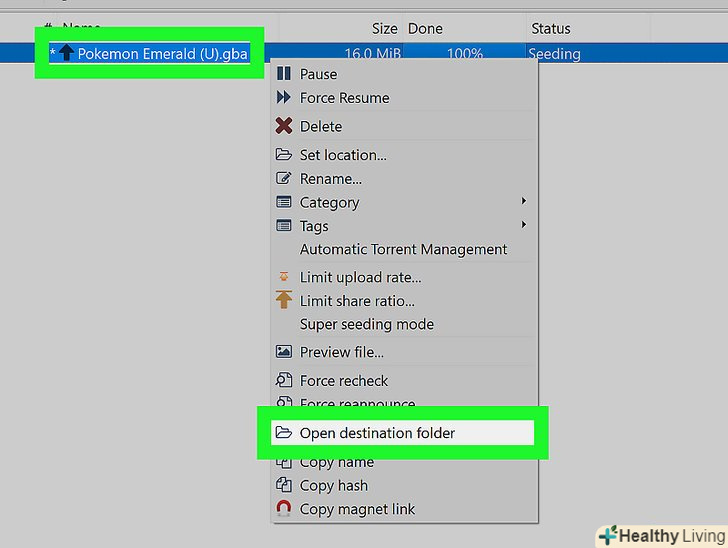Image resolution: width=728 pixels, height=548 pixels.
Task: Click the icon beside Limit upload rate
Action: [x=284, y=277]
